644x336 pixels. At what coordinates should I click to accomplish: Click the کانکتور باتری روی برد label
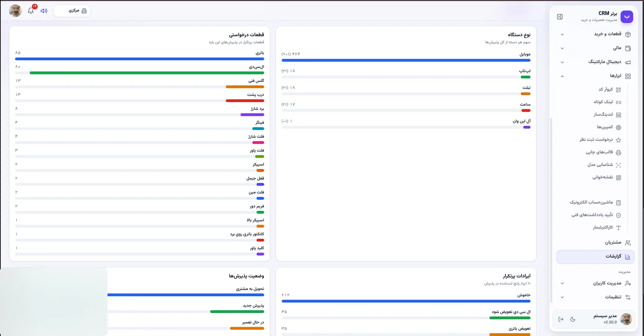coord(247,234)
